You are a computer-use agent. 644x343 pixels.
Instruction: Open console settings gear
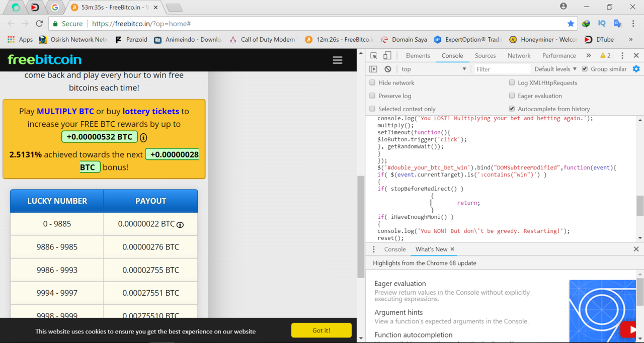(636, 69)
